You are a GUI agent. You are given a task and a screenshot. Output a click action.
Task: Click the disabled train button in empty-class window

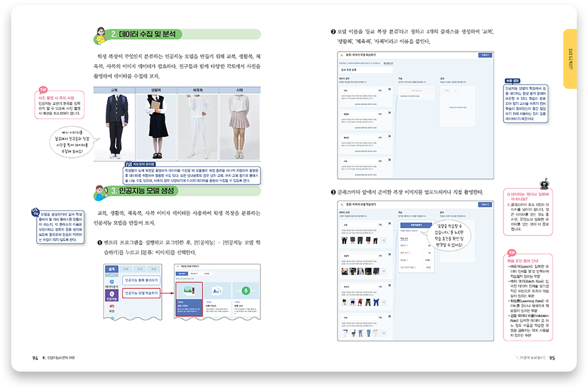pos(416,91)
